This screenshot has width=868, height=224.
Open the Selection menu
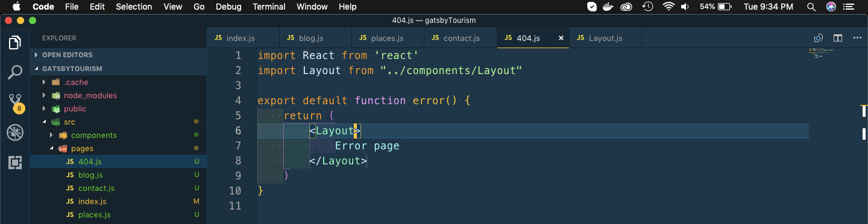[134, 7]
